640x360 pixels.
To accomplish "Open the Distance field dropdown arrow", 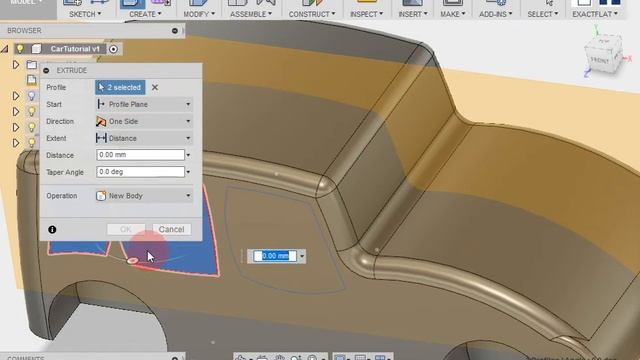I will (188, 155).
